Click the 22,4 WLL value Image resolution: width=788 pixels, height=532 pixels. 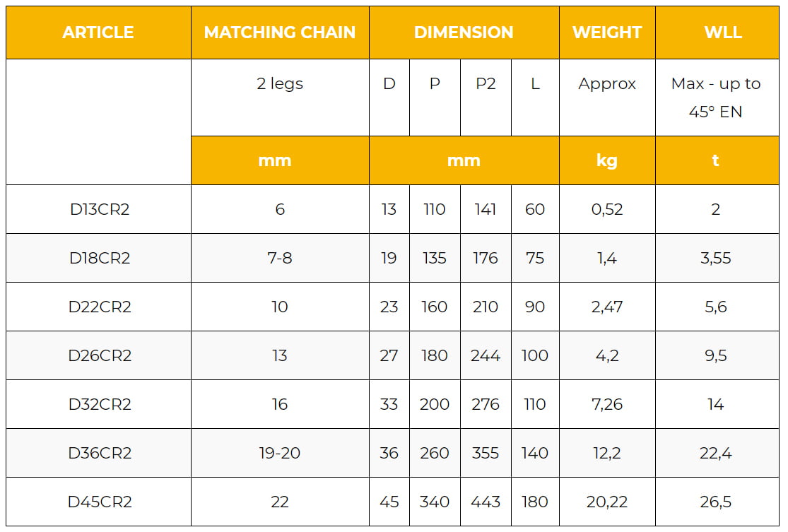click(x=715, y=453)
